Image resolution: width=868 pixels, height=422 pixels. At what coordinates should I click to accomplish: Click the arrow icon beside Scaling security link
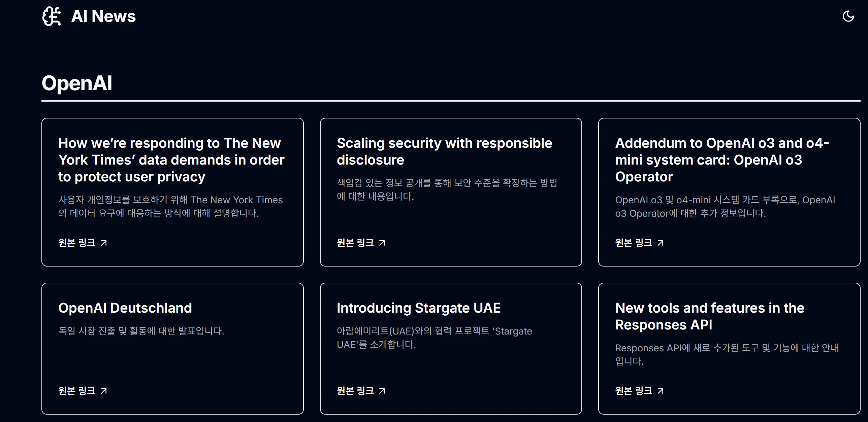click(x=382, y=243)
